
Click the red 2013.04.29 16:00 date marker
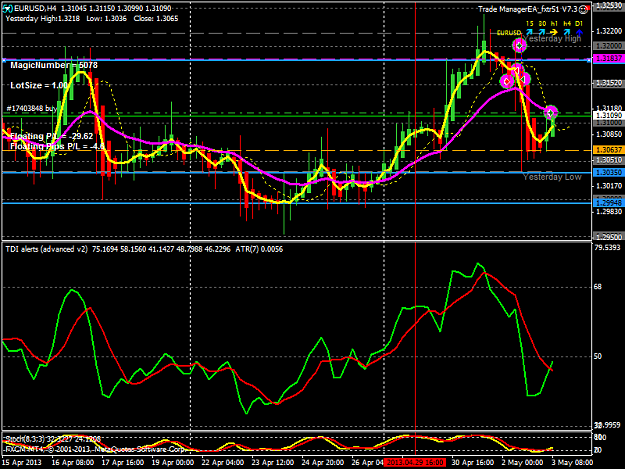[x=415, y=462]
